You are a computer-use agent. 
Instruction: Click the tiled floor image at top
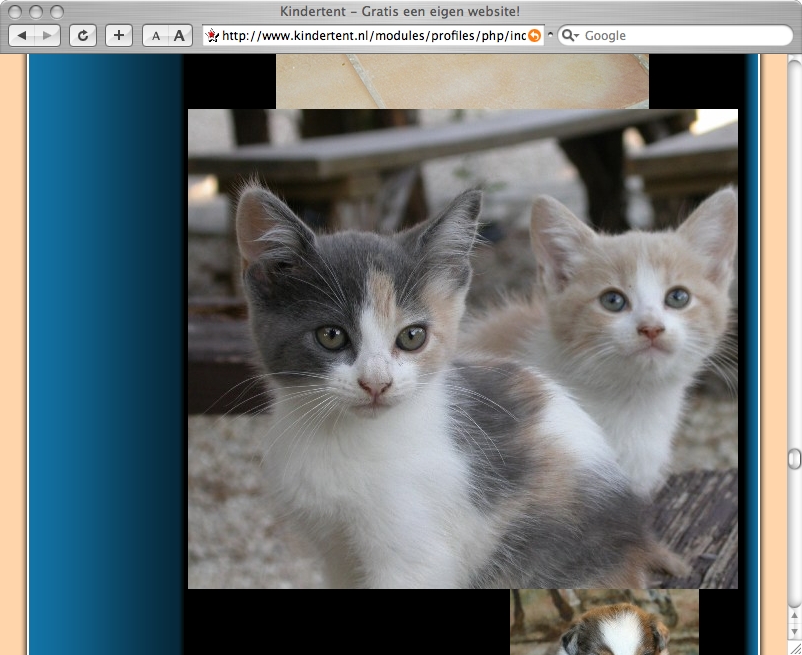pyautogui.click(x=462, y=80)
